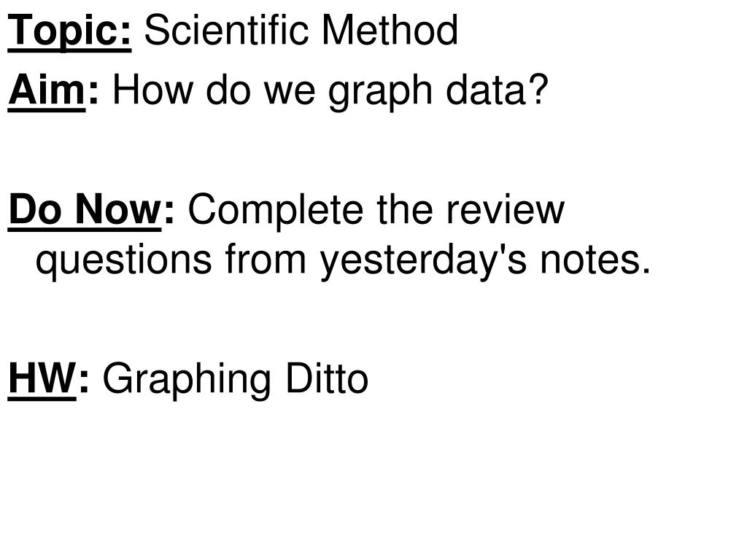Click the word 'How' in the aim question
This screenshot has width=747, height=560.
[x=153, y=90]
